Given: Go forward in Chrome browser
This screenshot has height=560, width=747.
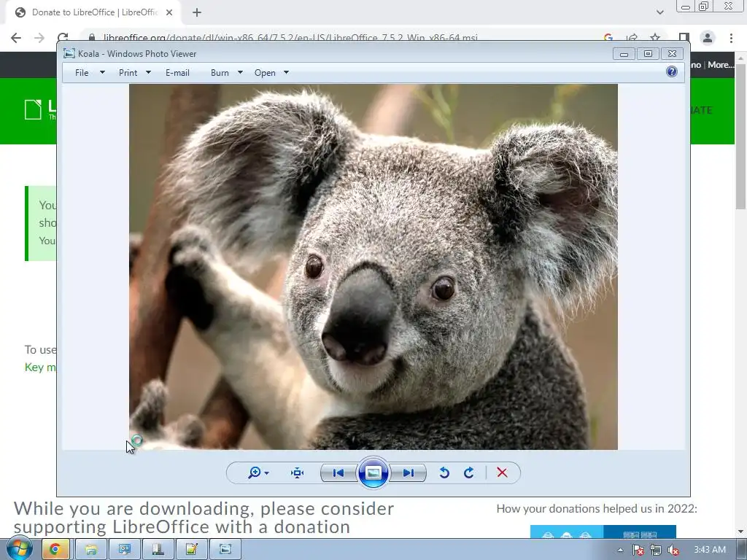Looking at the screenshot, I should pos(39,38).
